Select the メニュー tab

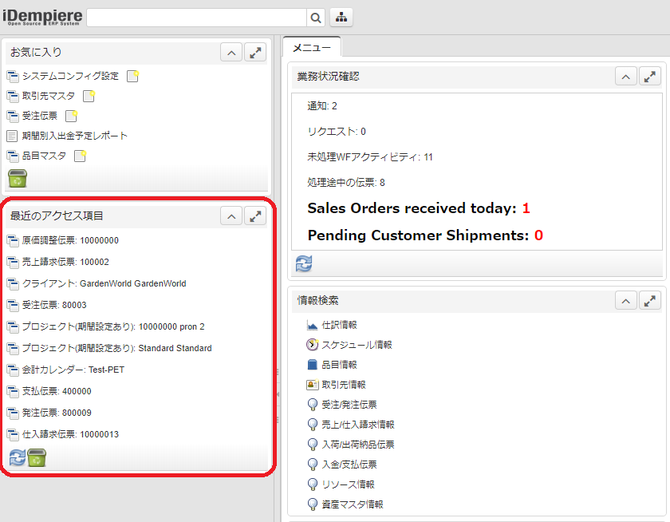[311, 48]
